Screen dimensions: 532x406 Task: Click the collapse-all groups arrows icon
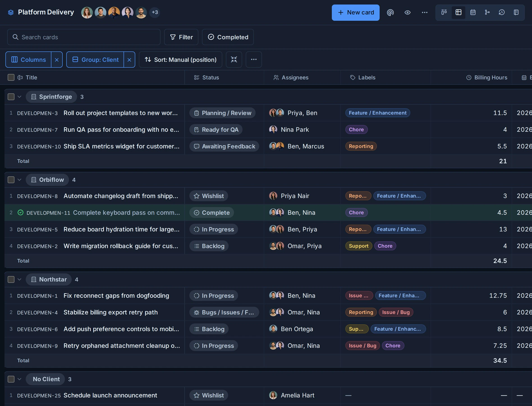tap(234, 60)
